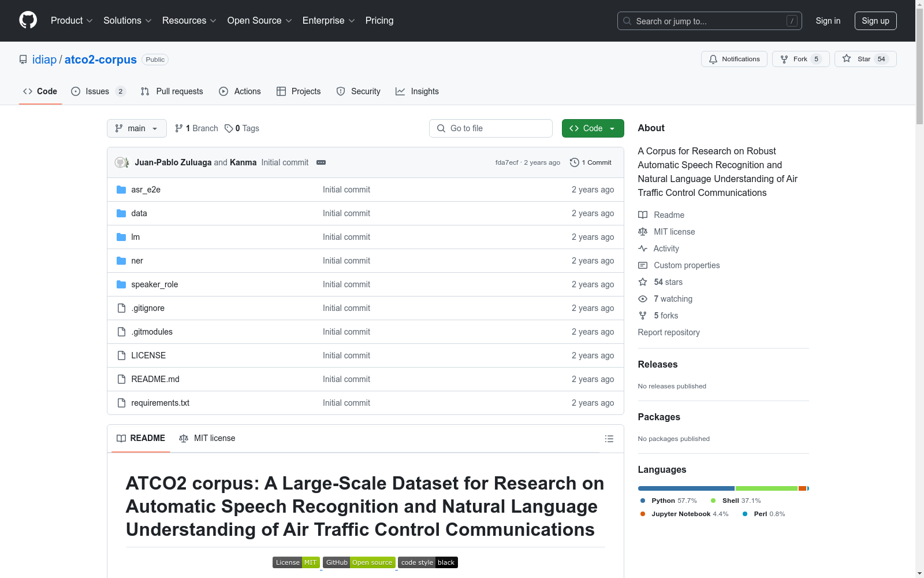This screenshot has width=924, height=578.
Task: Open the idiap owner link
Action: click(44, 60)
